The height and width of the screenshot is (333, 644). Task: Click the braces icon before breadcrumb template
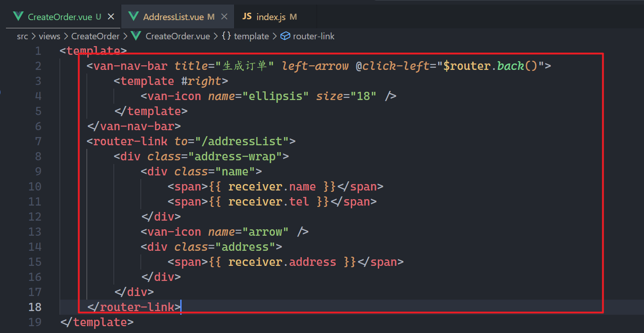coord(226,36)
